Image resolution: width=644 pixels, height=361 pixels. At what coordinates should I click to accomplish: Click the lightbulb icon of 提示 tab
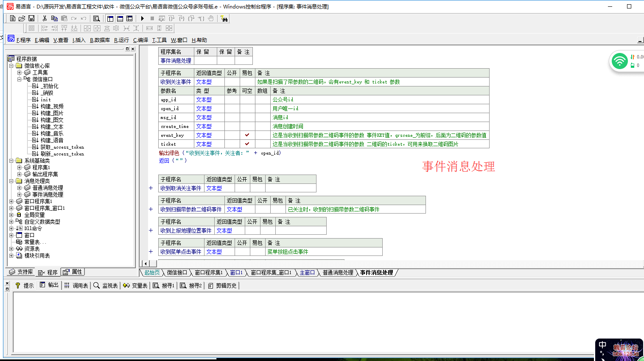[17, 286]
